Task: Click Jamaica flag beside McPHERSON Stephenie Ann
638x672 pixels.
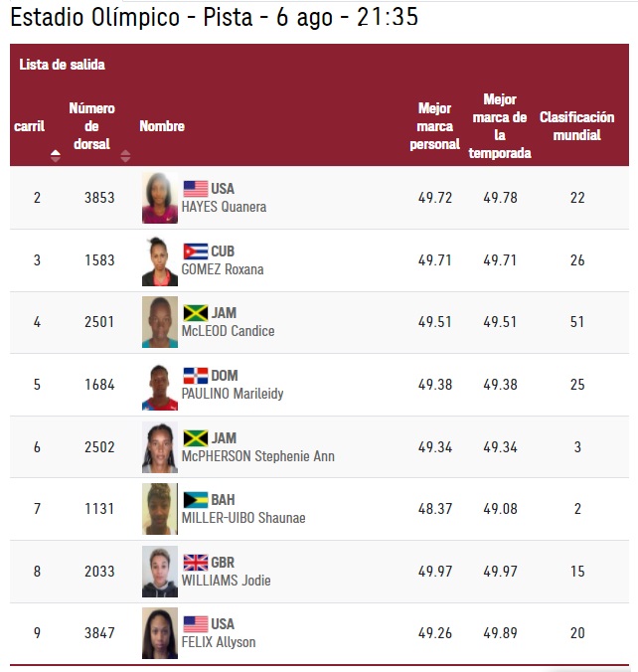Action: tap(196, 438)
